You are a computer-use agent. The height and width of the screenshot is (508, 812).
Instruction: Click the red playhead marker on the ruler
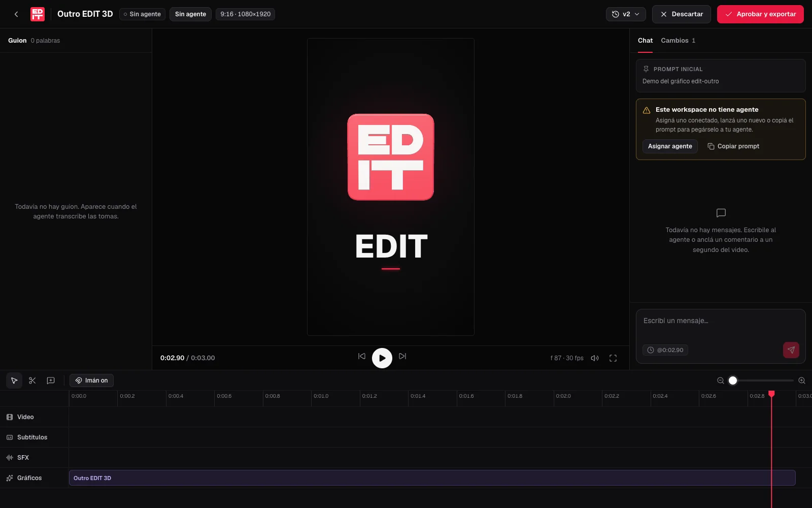(771, 394)
